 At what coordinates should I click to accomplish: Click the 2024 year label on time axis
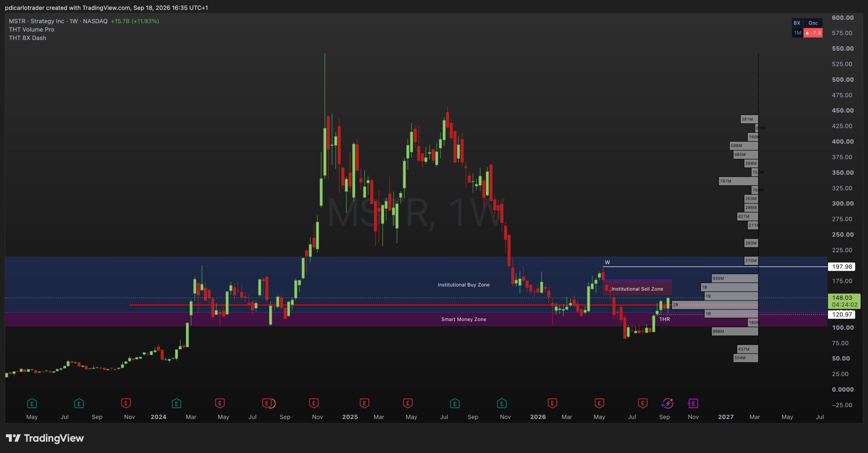tap(158, 417)
